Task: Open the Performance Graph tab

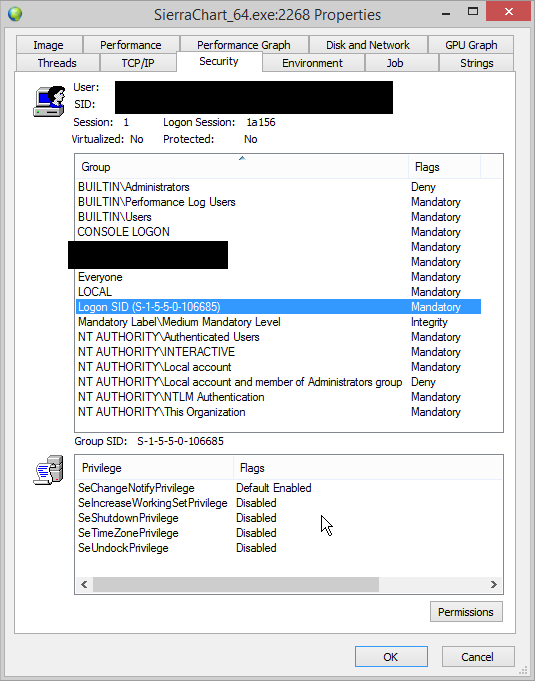Action: coord(244,45)
